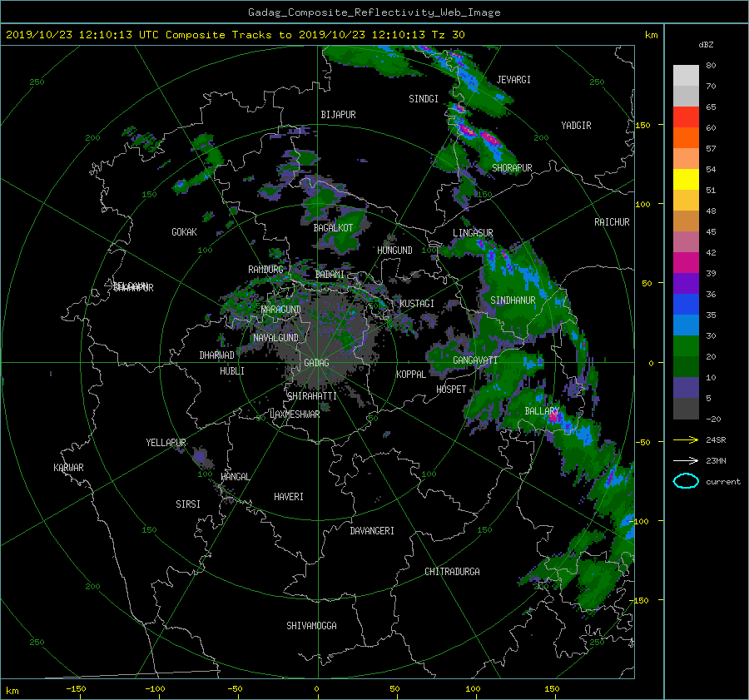The width and height of the screenshot is (749, 700).
Task: Click the HAVERI city label
Action: pyautogui.click(x=289, y=497)
